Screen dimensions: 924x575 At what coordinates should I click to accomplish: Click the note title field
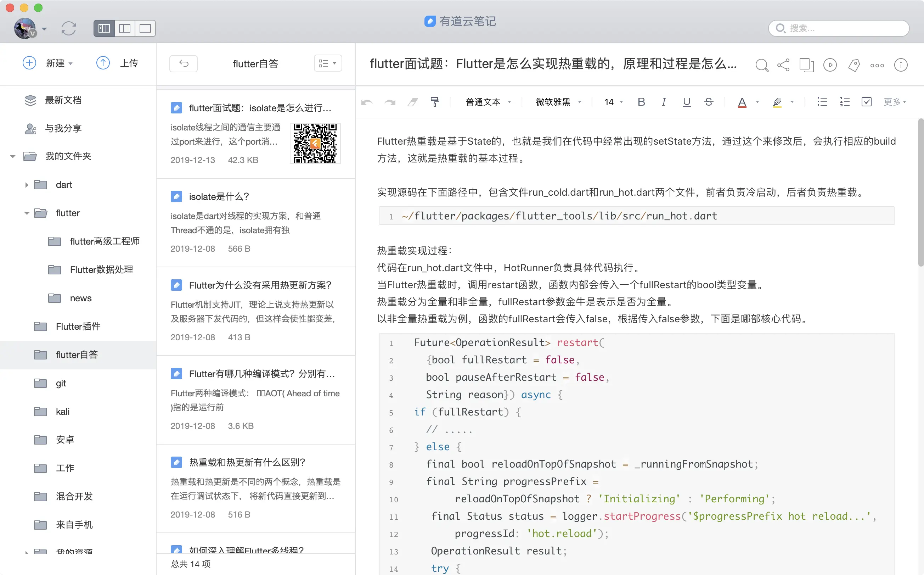coord(553,64)
